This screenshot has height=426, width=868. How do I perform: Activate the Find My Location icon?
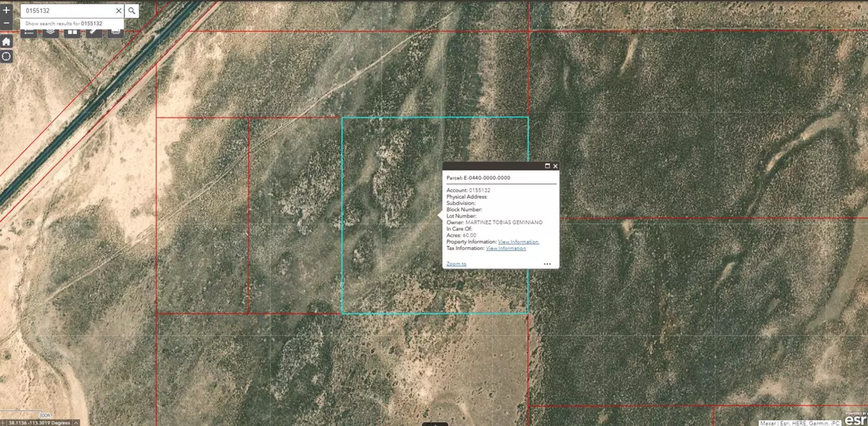tap(6, 55)
